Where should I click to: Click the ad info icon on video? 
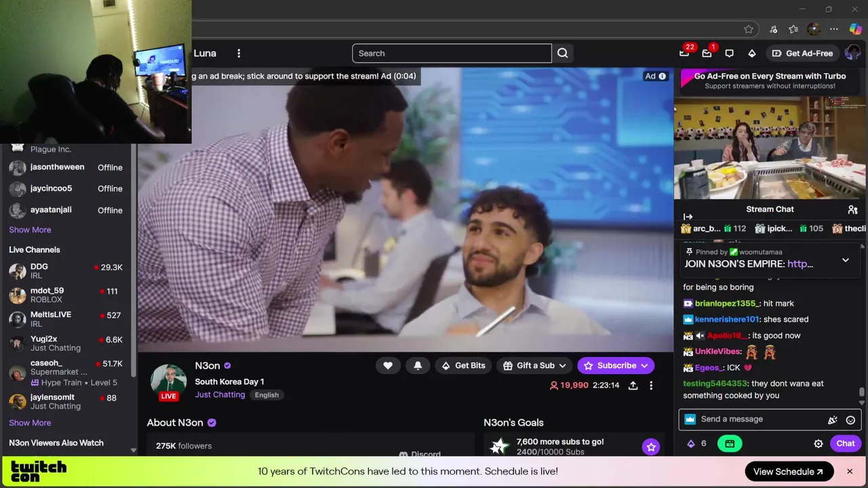point(663,76)
